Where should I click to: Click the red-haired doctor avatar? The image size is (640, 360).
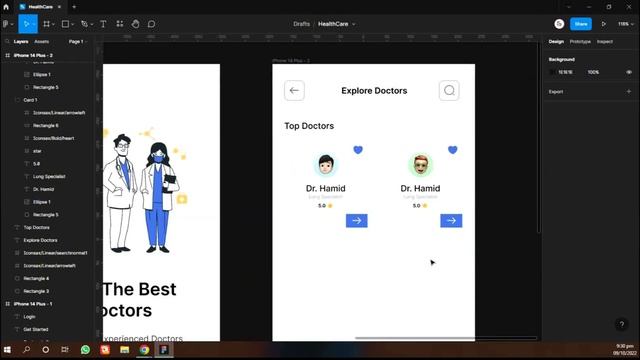[x=420, y=164]
